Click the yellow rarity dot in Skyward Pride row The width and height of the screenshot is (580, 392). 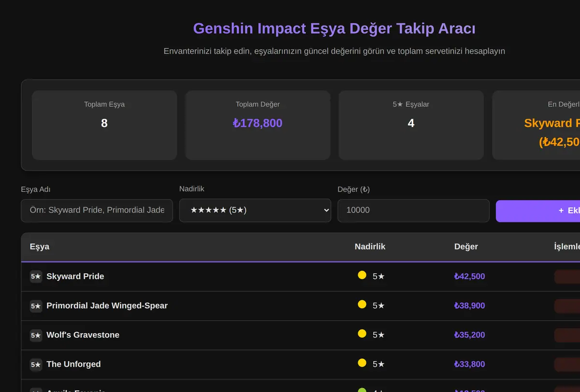coord(362,275)
